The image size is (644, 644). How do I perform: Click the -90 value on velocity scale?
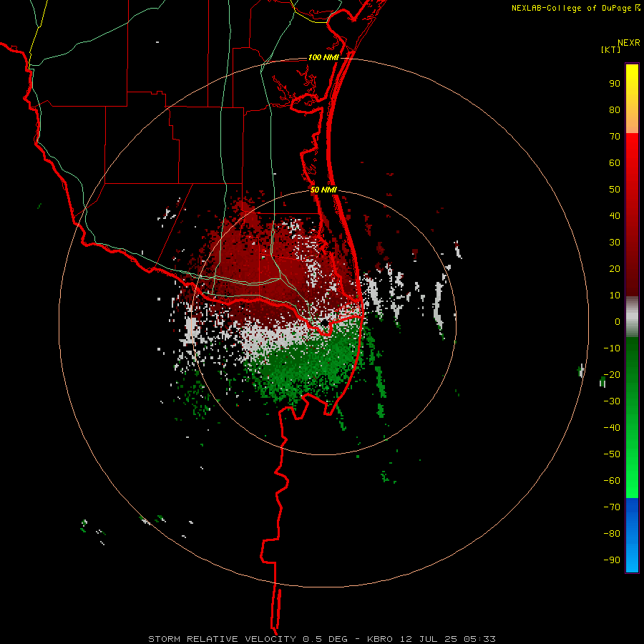click(612, 560)
